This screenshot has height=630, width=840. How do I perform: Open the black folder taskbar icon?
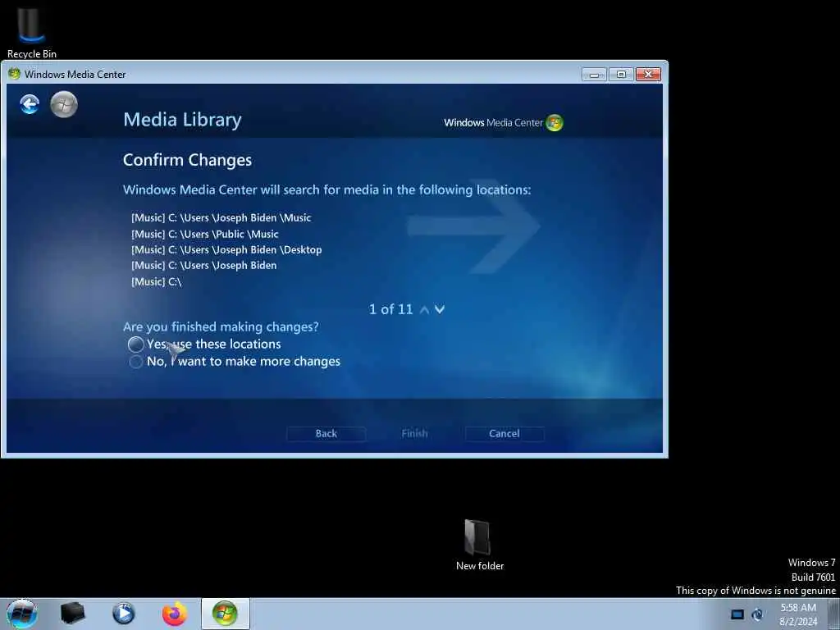coord(72,614)
